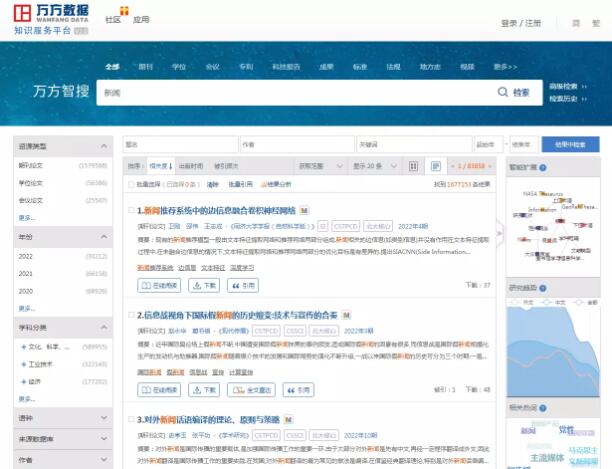Expand the 来源数据库 filter section
The width and height of the screenshot is (612, 469).
(104, 439)
